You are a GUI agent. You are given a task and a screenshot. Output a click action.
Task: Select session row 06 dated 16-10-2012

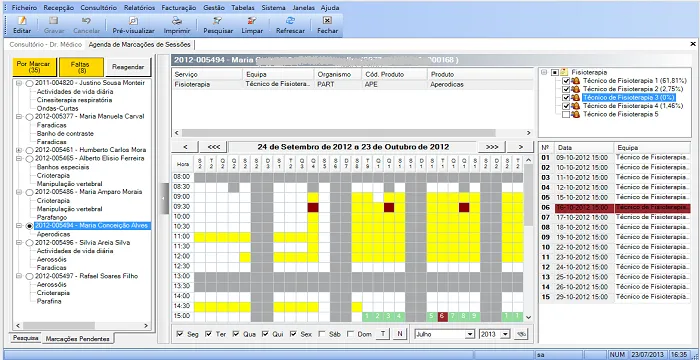click(615, 208)
